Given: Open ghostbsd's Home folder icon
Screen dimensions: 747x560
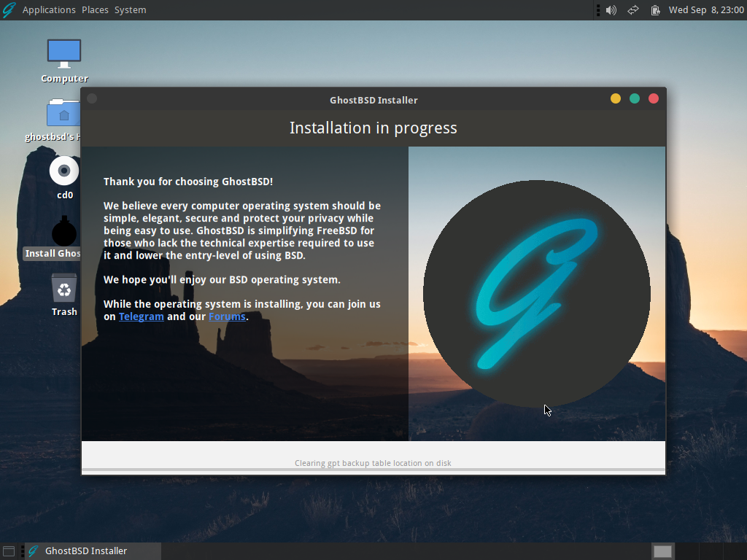Looking at the screenshot, I should click(63, 113).
